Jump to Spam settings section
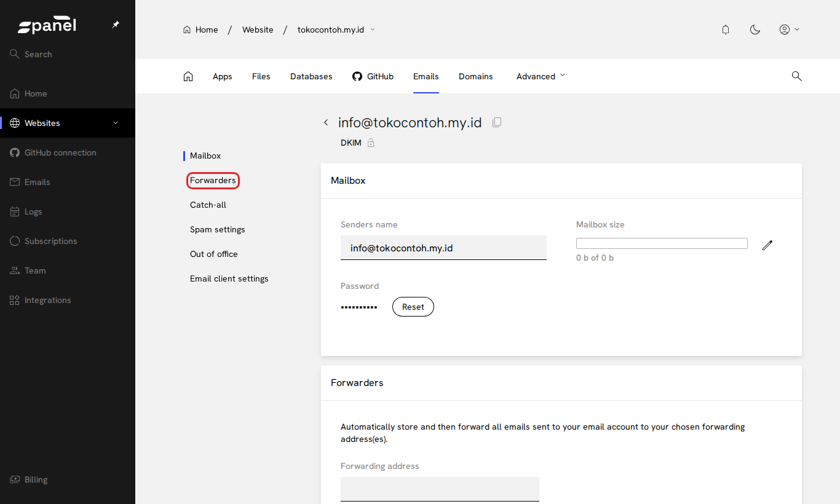Image resolution: width=840 pixels, height=504 pixels. pyautogui.click(x=218, y=229)
